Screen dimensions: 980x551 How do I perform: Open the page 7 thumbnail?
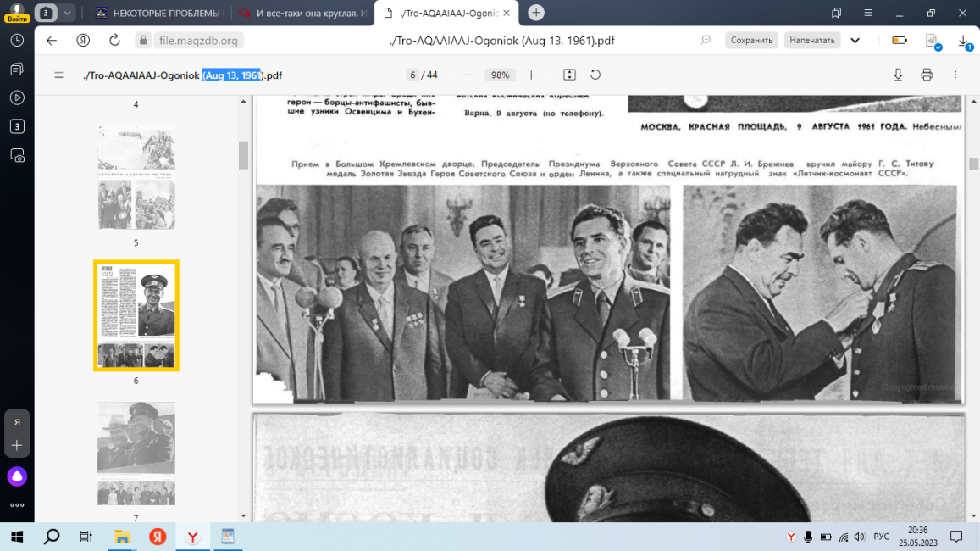pos(136,454)
